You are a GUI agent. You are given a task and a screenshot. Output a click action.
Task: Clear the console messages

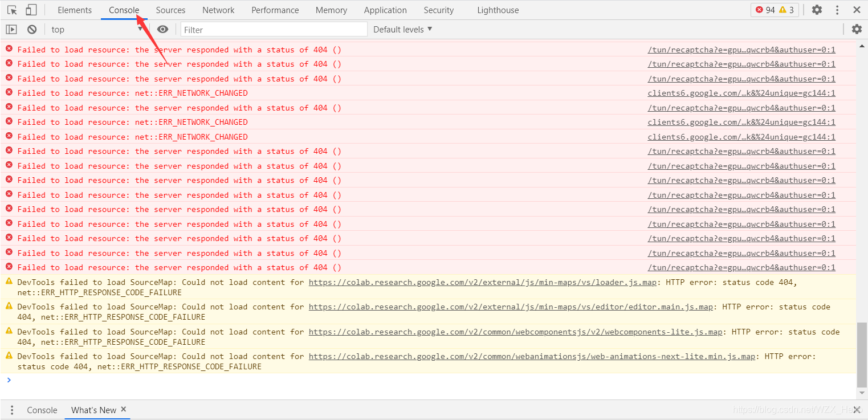pos(31,29)
